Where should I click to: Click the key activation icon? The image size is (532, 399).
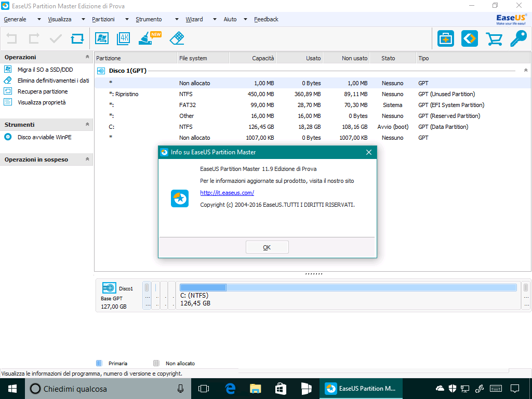tap(519, 38)
